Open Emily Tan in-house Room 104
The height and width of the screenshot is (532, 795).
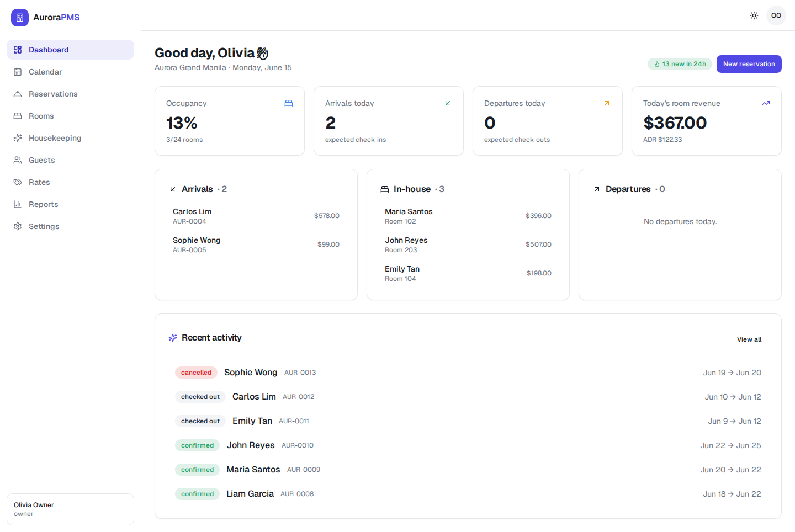click(468, 273)
